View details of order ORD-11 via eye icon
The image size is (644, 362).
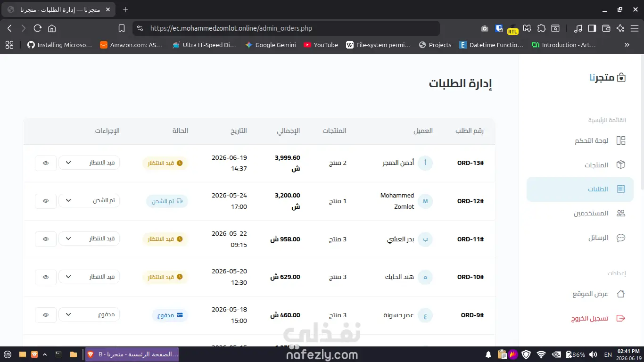pos(46,239)
